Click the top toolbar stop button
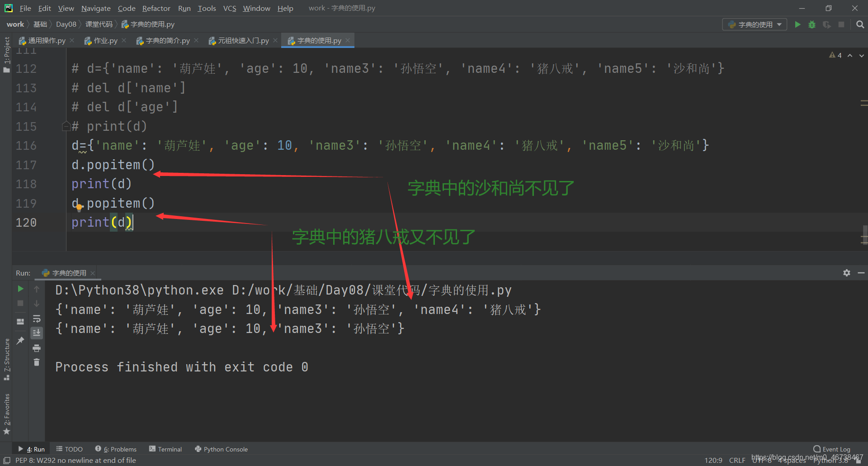This screenshot has width=868, height=466. (841, 24)
